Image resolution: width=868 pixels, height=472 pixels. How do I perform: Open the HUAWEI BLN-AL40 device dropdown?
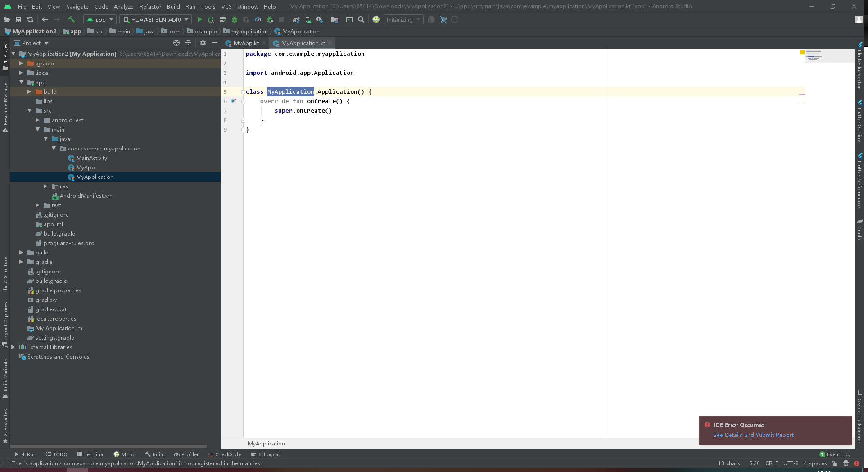tap(155, 19)
